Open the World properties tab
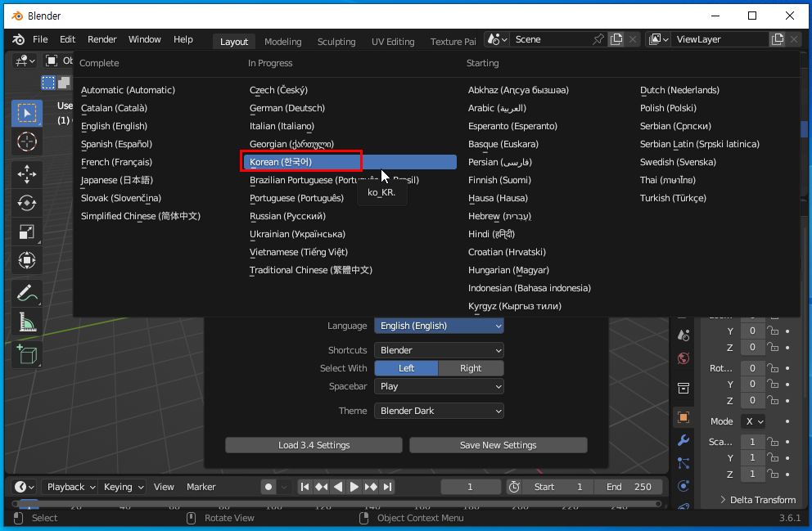This screenshot has width=812, height=531. click(683, 358)
